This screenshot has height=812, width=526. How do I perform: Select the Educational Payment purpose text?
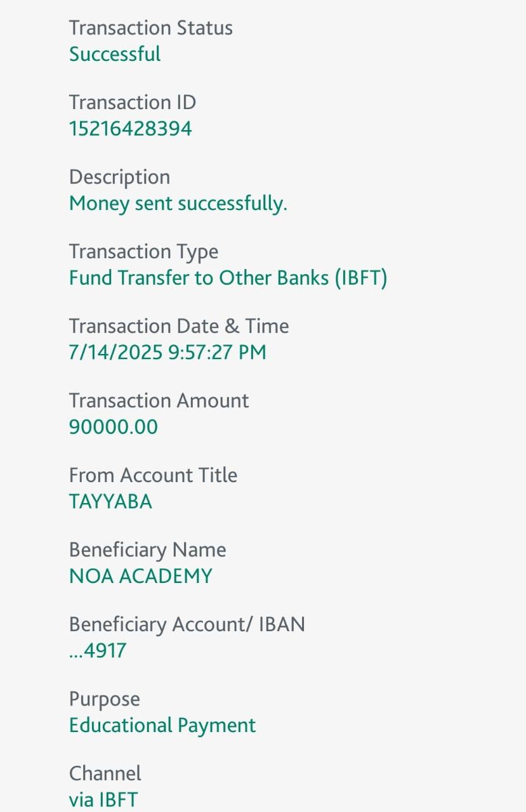coord(162,725)
